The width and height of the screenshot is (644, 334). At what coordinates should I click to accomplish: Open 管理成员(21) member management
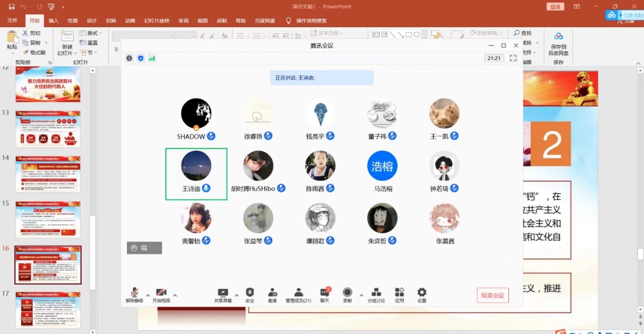298,293
